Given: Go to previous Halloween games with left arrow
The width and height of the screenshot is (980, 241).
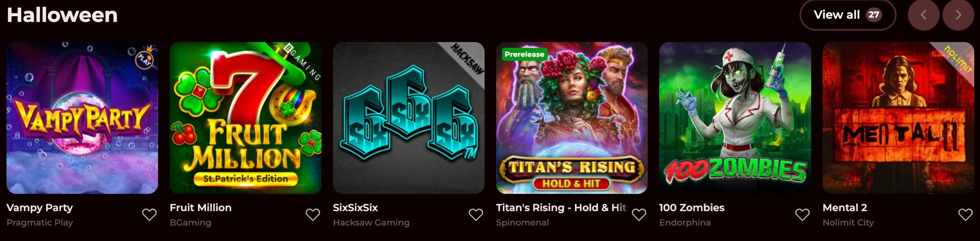Looking at the screenshot, I should coord(924,15).
